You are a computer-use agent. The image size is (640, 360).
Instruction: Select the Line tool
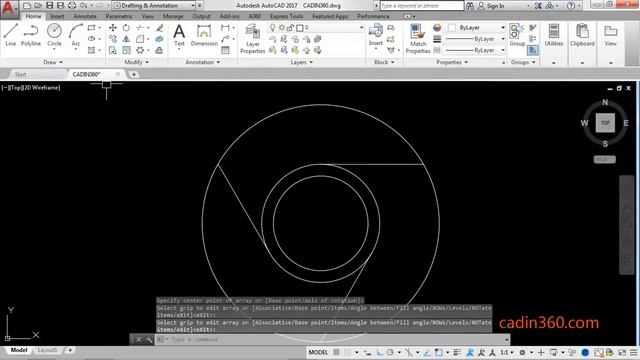pyautogui.click(x=11, y=35)
